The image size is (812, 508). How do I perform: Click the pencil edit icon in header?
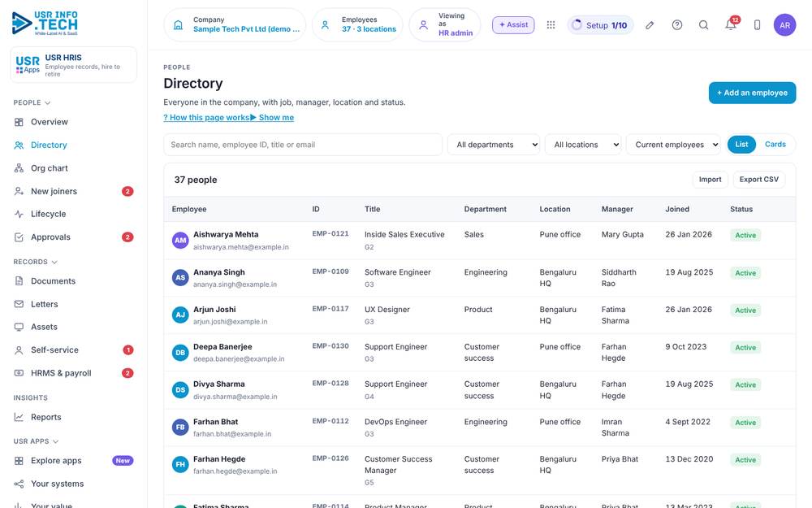(x=650, y=25)
